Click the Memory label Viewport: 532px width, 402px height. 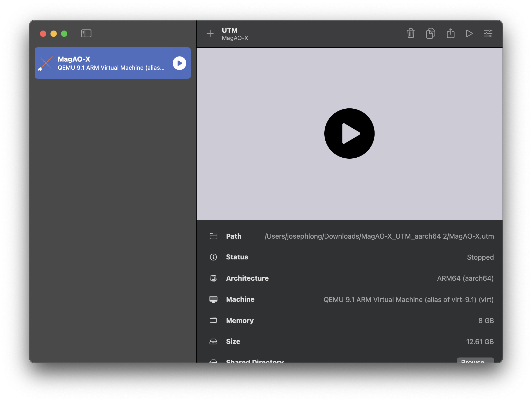tap(240, 321)
